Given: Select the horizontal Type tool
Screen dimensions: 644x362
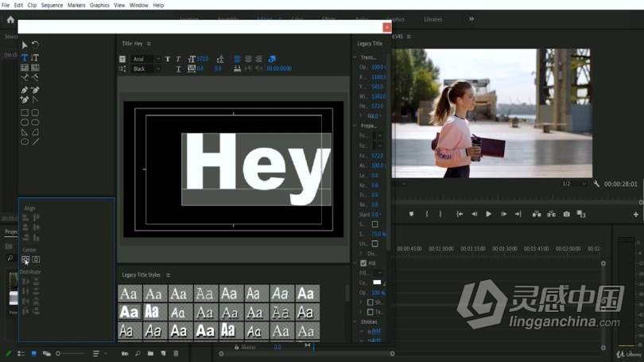Looking at the screenshot, I should pos(25,57).
